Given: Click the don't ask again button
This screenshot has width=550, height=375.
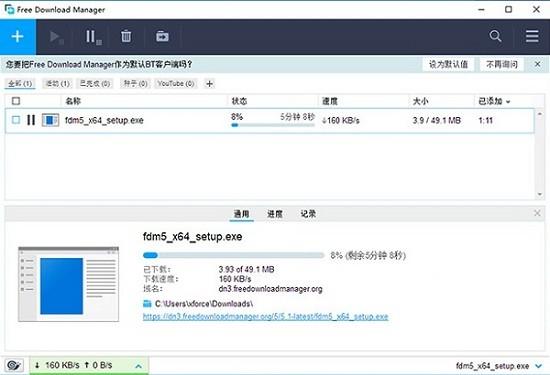Looking at the screenshot, I should click(x=502, y=64).
